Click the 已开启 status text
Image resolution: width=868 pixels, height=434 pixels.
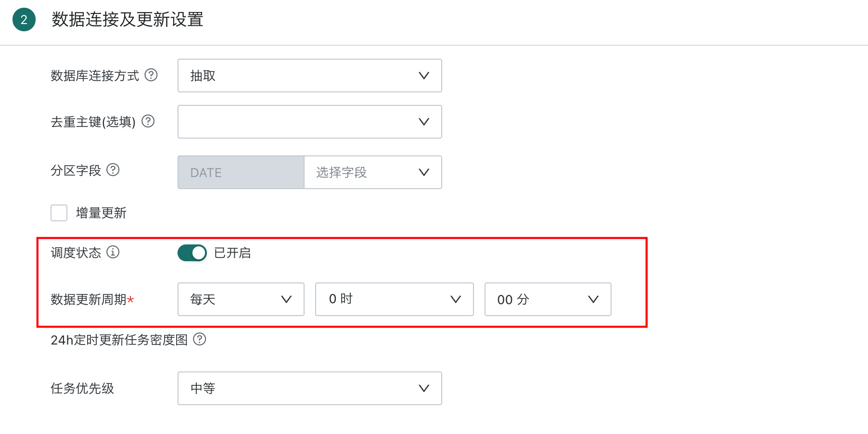pyautogui.click(x=232, y=253)
